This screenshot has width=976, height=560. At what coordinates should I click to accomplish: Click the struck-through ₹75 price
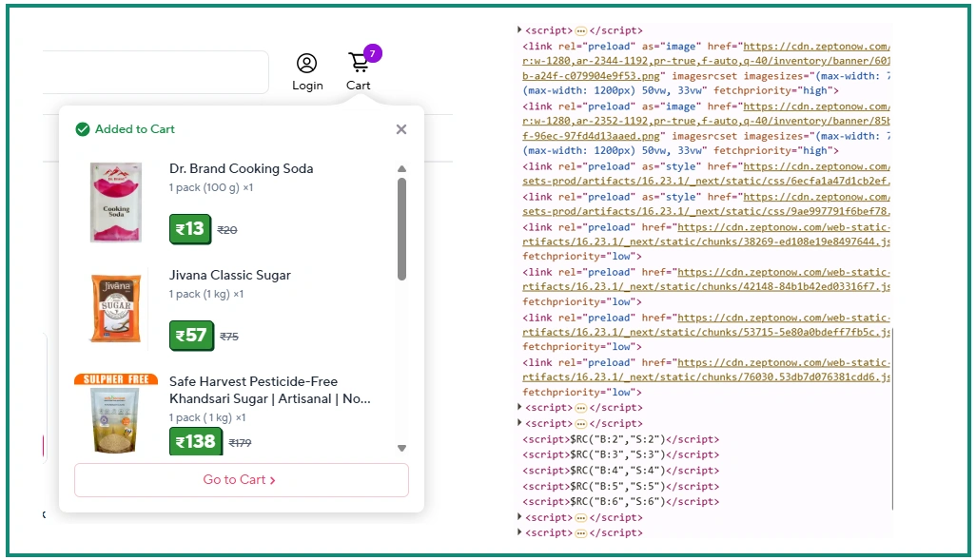pos(229,337)
